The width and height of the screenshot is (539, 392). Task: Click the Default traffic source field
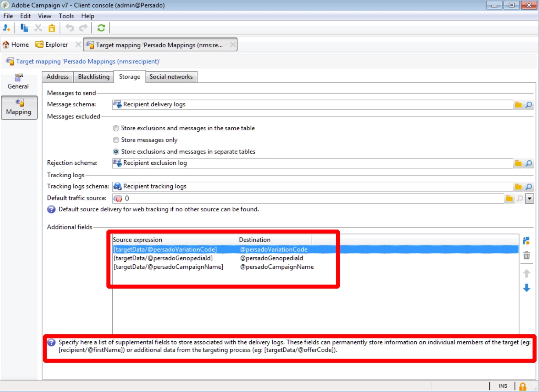[308, 199]
